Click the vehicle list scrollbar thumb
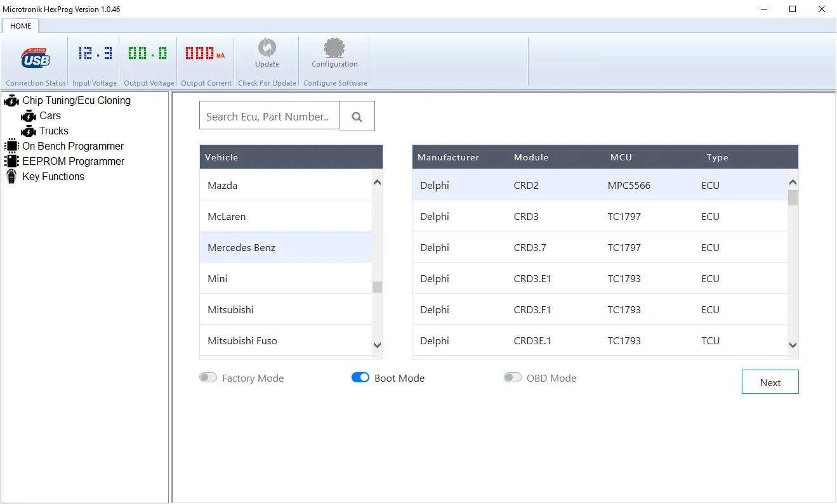Image resolution: width=837 pixels, height=504 pixels. pos(378,287)
